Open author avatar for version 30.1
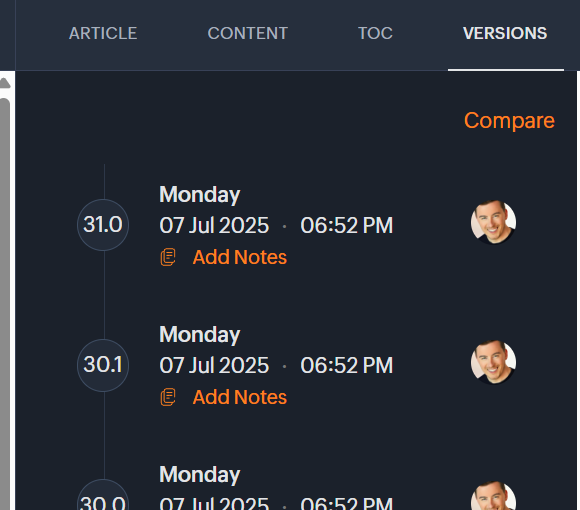Image resolution: width=580 pixels, height=510 pixels. point(493,362)
